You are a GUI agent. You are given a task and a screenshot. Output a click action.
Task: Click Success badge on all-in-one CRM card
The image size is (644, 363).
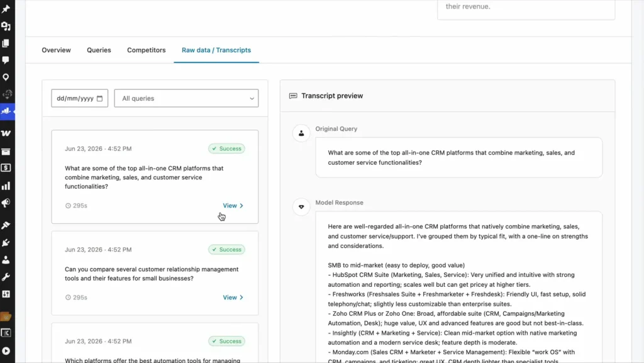pyautogui.click(x=226, y=148)
